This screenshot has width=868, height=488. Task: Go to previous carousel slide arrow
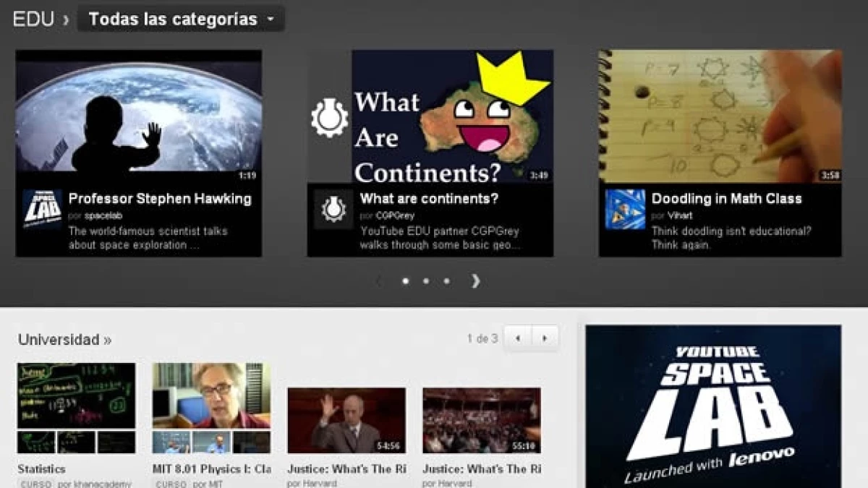tap(378, 281)
